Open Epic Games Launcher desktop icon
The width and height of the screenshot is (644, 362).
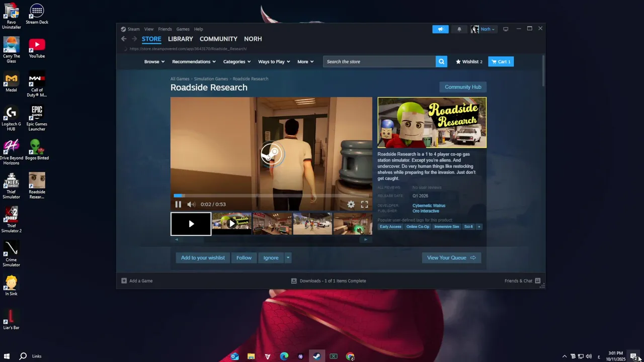(x=37, y=118)
